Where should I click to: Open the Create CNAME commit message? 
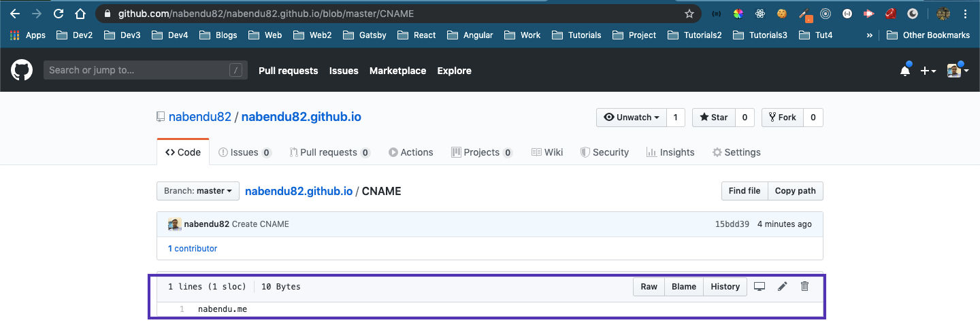coord(261,224)
